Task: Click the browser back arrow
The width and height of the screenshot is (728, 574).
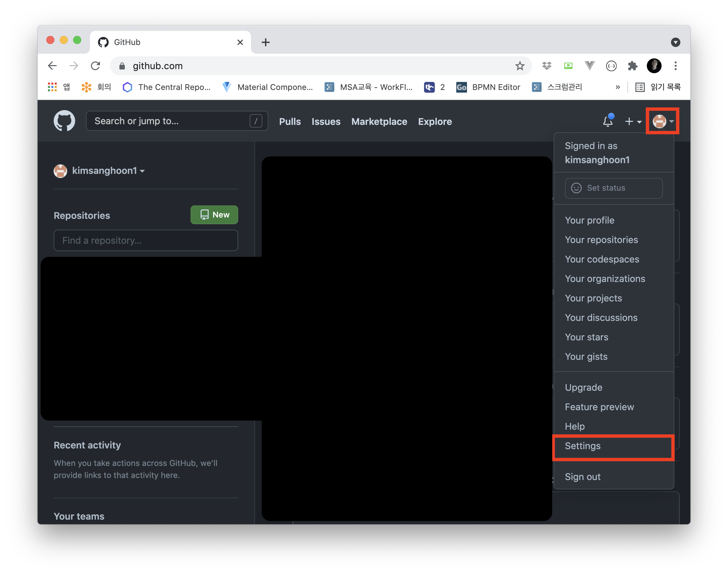Action: pyautogui.click(x=52, y=66)
